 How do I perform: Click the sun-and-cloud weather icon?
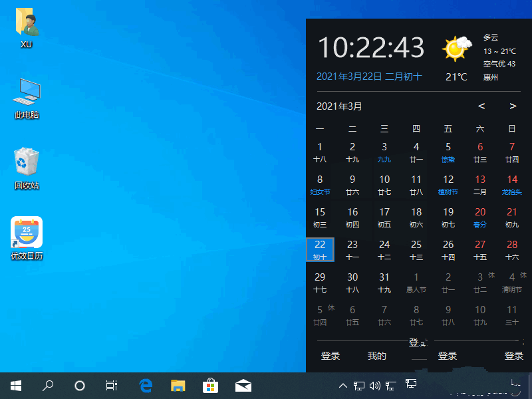(457, 49)
